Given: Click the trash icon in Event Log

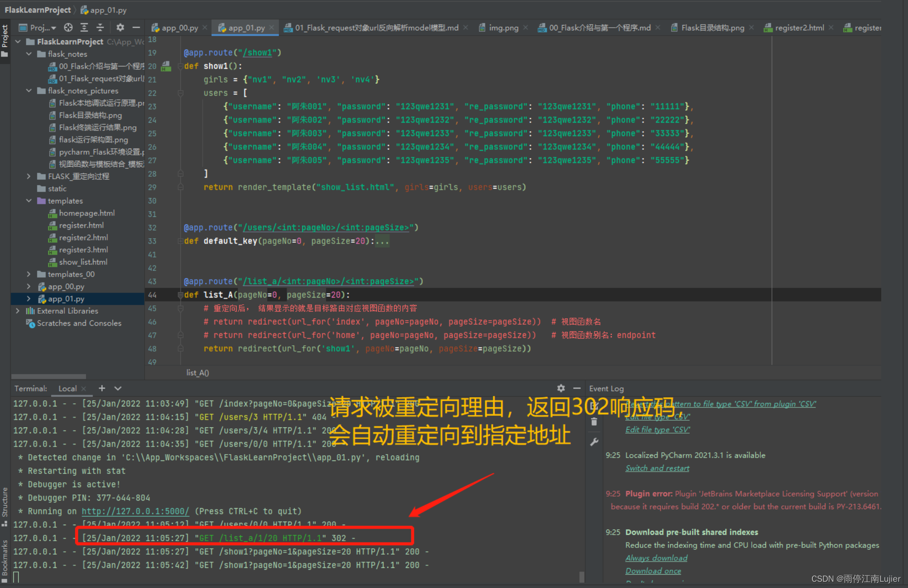Looking at the screenshot, I should point(594,422).
